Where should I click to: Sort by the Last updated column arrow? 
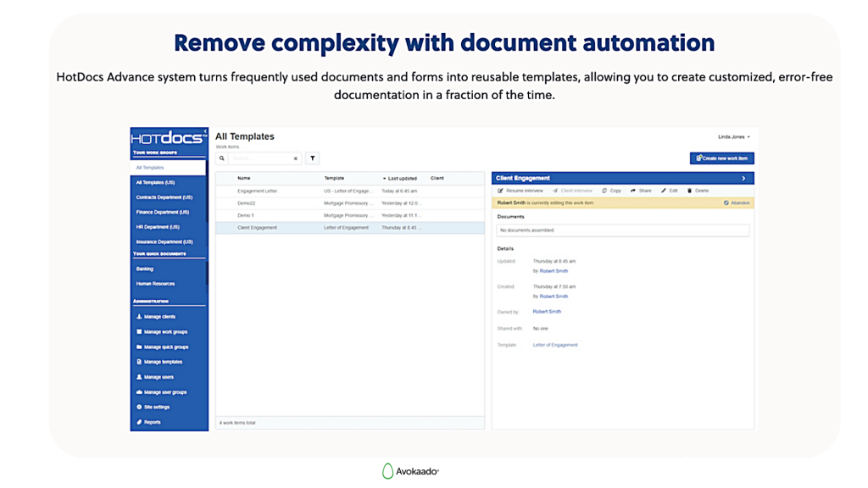[x=384, y=178]
